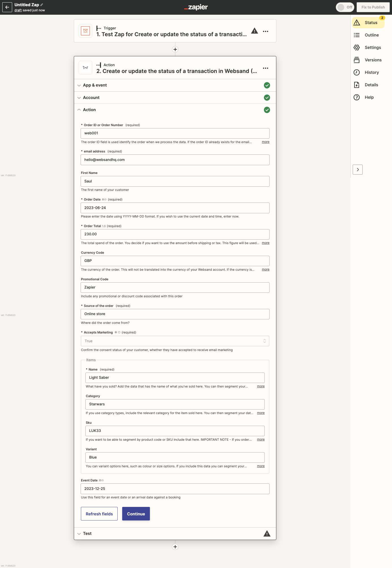Show more of the Currency Code description
392x568 pixels.
[266, 270]
